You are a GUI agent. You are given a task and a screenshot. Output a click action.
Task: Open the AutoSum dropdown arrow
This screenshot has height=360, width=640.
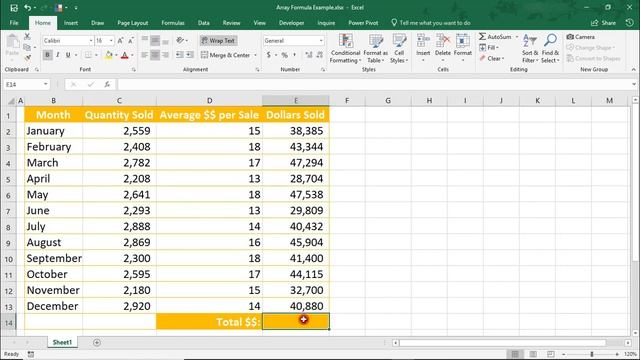tap(517, 37)
